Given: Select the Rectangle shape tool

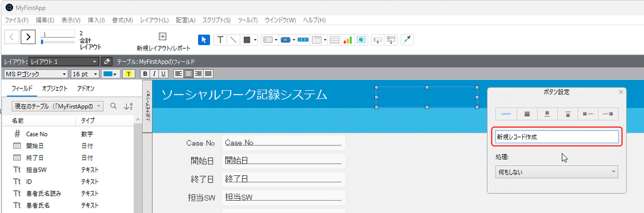Looking at the screenshot, I should click(247, 40).
